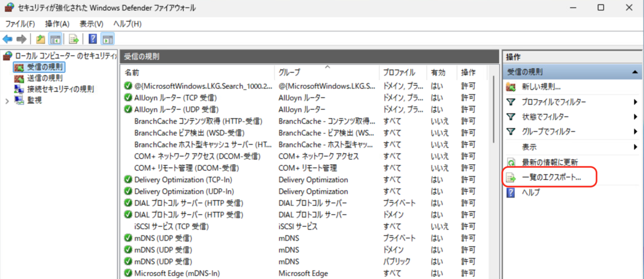Select BranchCache コンテンツ取得 (HTTP-受信) rule
Image resolution: width=644 pixels, height=279 pixels.
pyautogui.click(x=198, y=121)
